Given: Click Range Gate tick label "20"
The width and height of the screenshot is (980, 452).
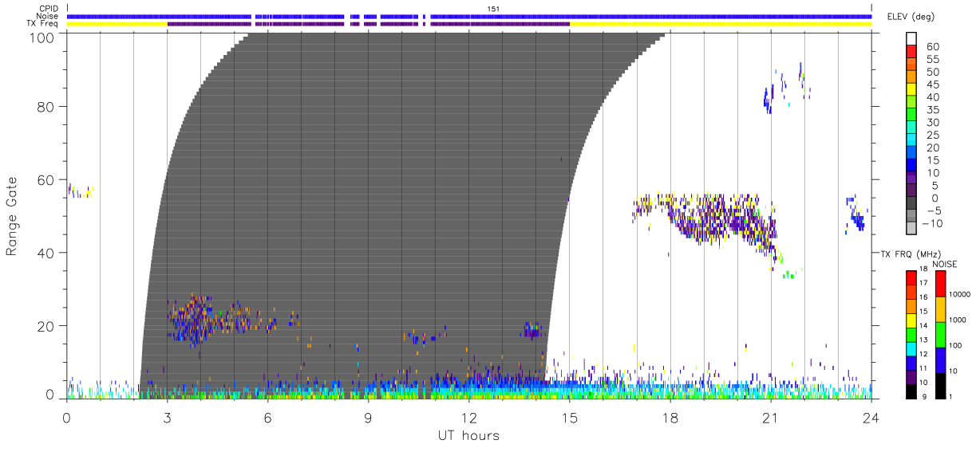Looking at the screenshot, I should 46,326.
